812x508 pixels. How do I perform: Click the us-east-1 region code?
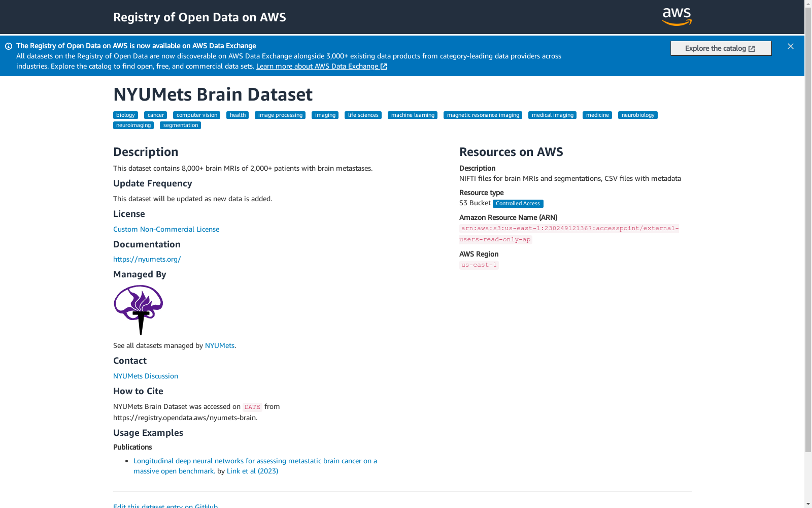(479, 265)
